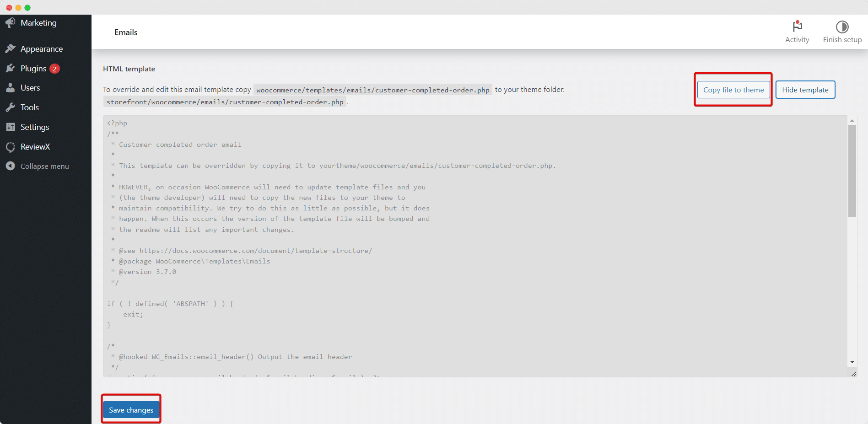Click the Collapse menu label
This screenshot has height=424, width=868.
pyautogui.click(x=45, y=166)
